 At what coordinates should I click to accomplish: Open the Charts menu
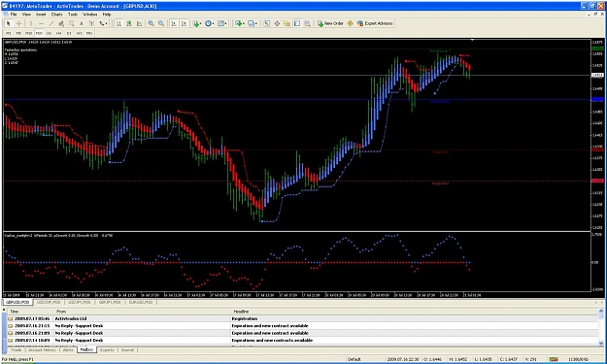click(56, 15)
